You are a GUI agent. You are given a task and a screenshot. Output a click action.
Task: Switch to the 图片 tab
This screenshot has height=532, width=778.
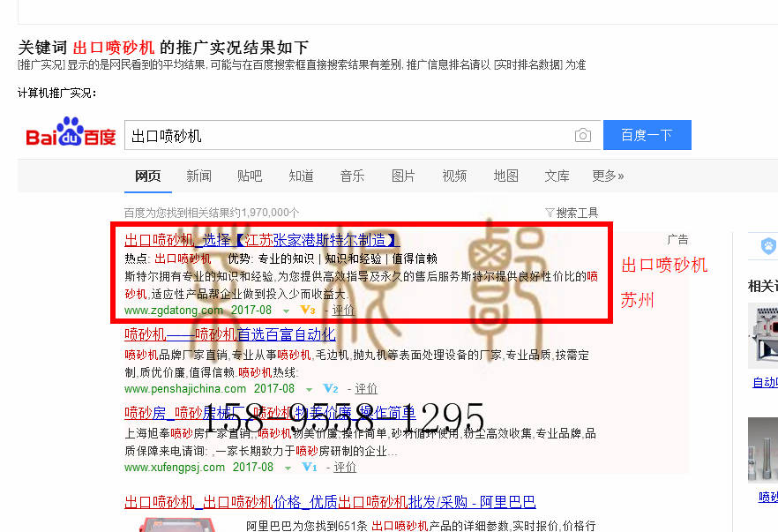tap(403, 176)
